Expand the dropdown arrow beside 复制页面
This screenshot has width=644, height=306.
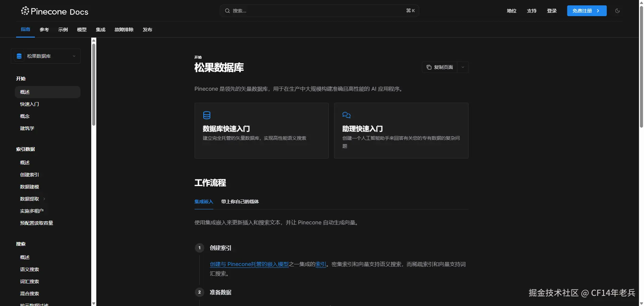[x=463, y=67]
